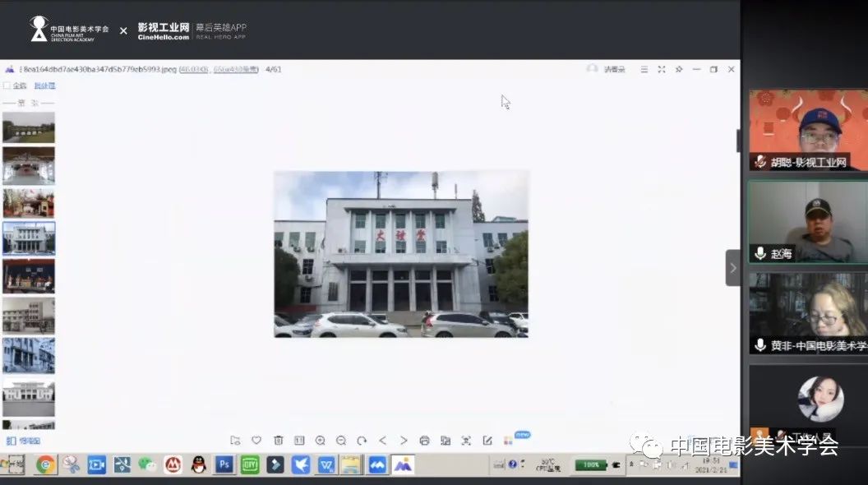
Task: Select the selected white building thumbnail
Action: click(x=29, y=238)
